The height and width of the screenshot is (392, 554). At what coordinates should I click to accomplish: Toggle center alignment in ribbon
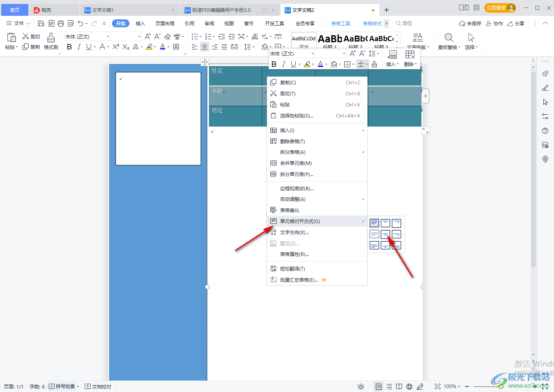point(205,47)
